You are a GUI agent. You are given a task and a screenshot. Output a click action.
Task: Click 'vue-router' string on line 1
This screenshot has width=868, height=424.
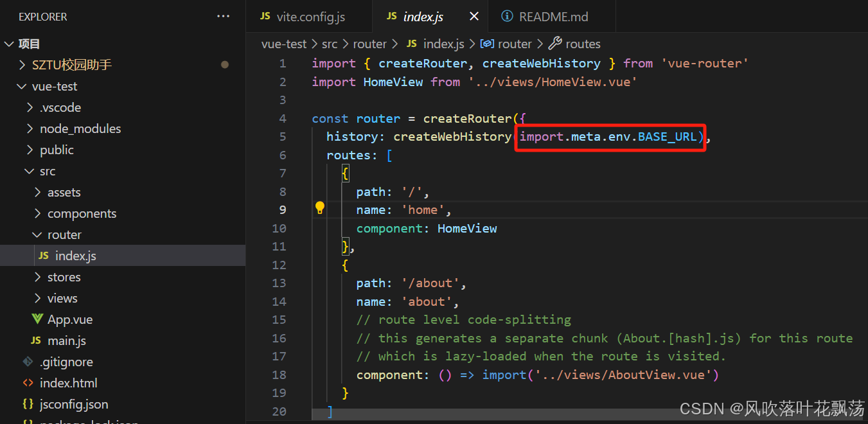704,63
